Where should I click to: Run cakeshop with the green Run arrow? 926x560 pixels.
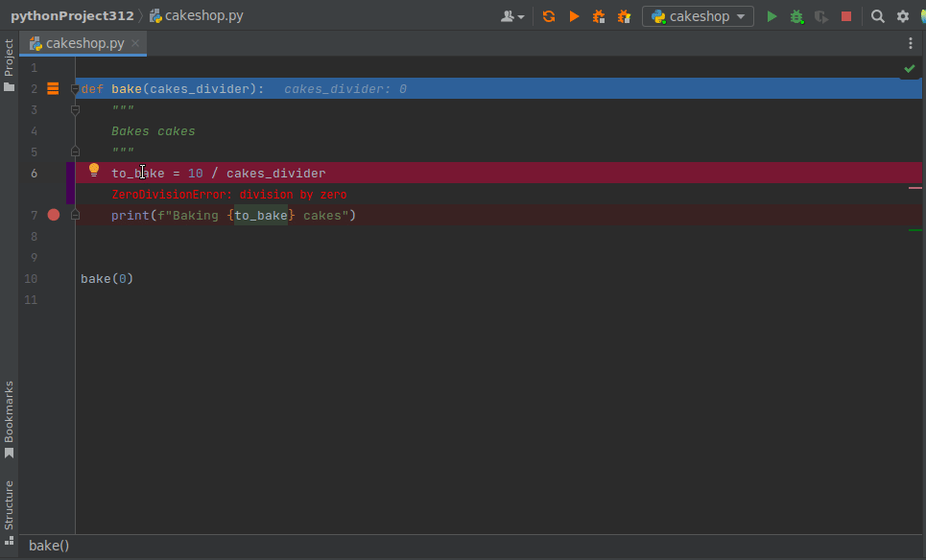pyautogui.click(x=772, y=15)
